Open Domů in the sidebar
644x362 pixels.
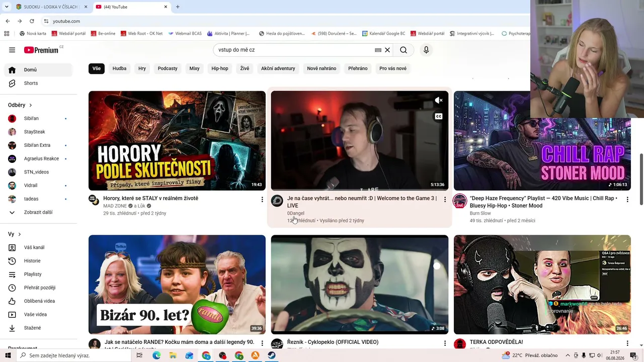coord(38,70)
